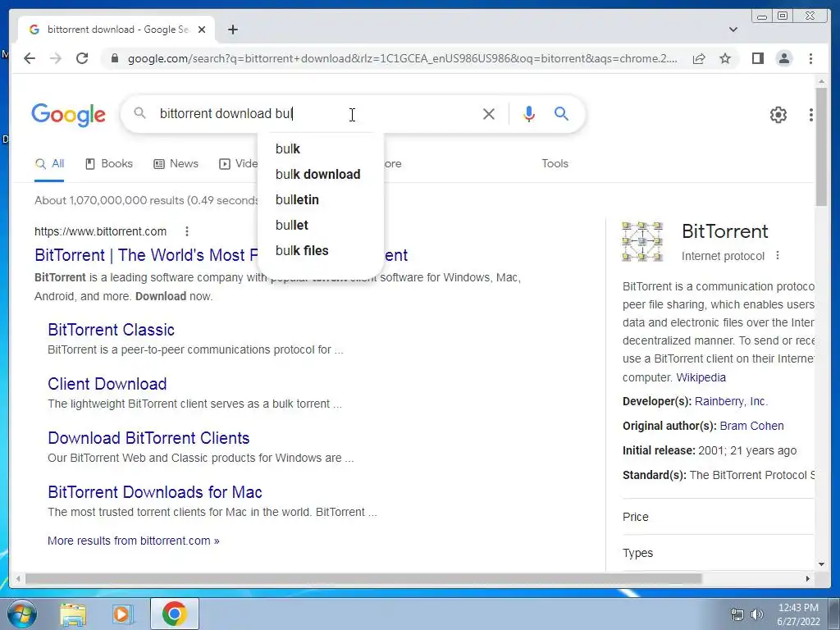Viewport: 840px width, 630px height.
Task: Open more options for BitTorrent knowledge panel
Action: click(x=778, y=256)
